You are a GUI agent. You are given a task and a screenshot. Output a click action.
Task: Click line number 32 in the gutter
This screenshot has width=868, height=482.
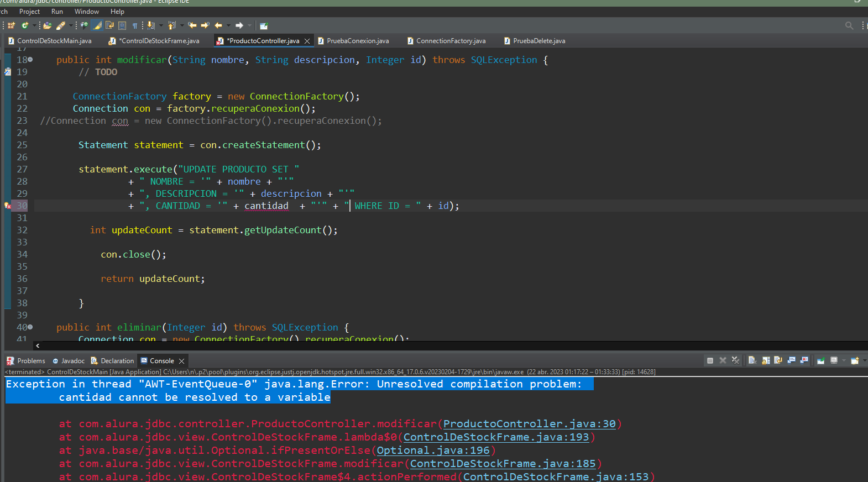22,230
